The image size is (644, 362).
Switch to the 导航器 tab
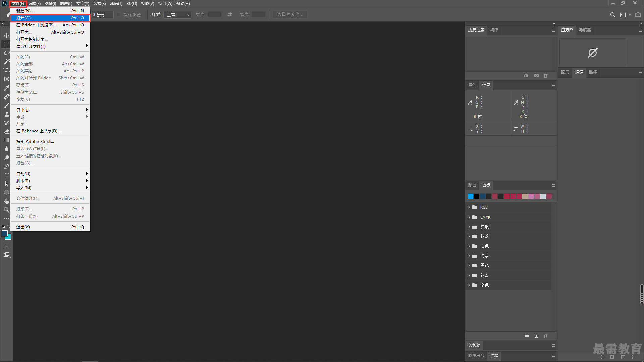pyautogui.click(x=585, y=30)
